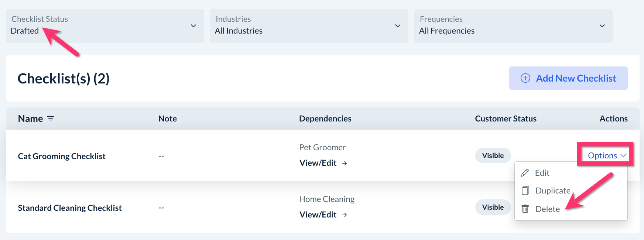Click the Standard Cleaning View/Edit arrow icon
This screenshot has width=644, height=240.
345,215
